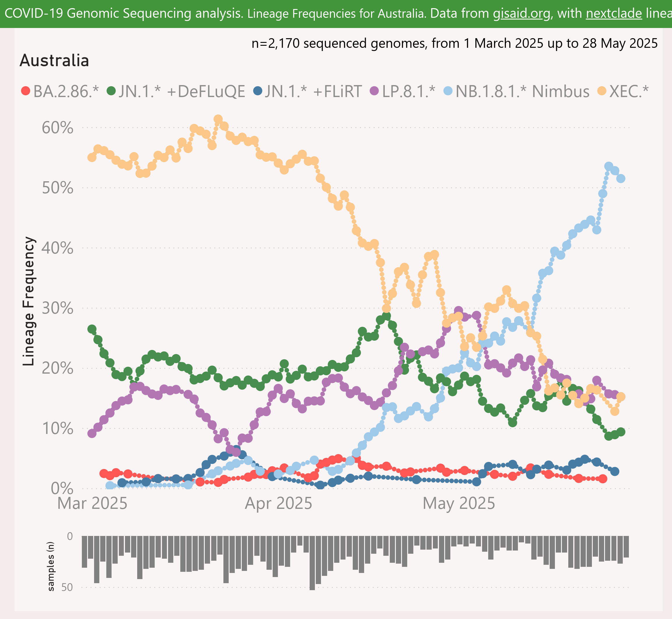Viewport: 672px width, 619px height.
Task: Click the Lineage Frequency axis title
Action: (29, 301)
